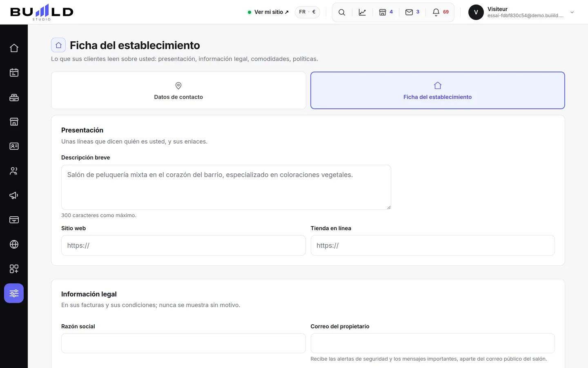Open the payment card icon in sidebar

[14, 220]
